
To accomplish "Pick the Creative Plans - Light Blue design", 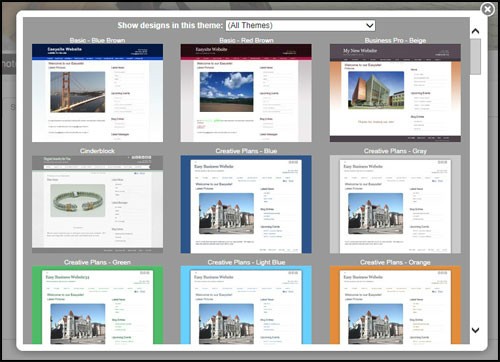I will 246,305.
